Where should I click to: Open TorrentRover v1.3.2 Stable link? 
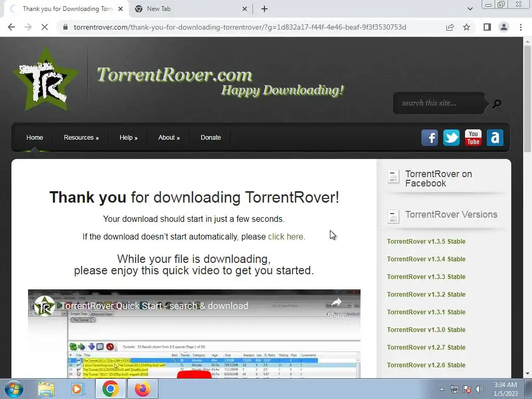click(426, 295)
